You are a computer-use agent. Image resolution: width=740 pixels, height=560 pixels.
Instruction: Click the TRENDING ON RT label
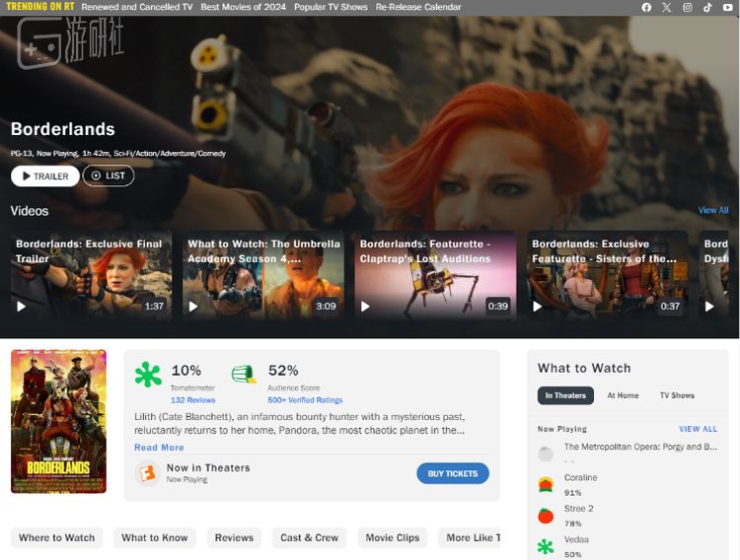coord(40,7)
